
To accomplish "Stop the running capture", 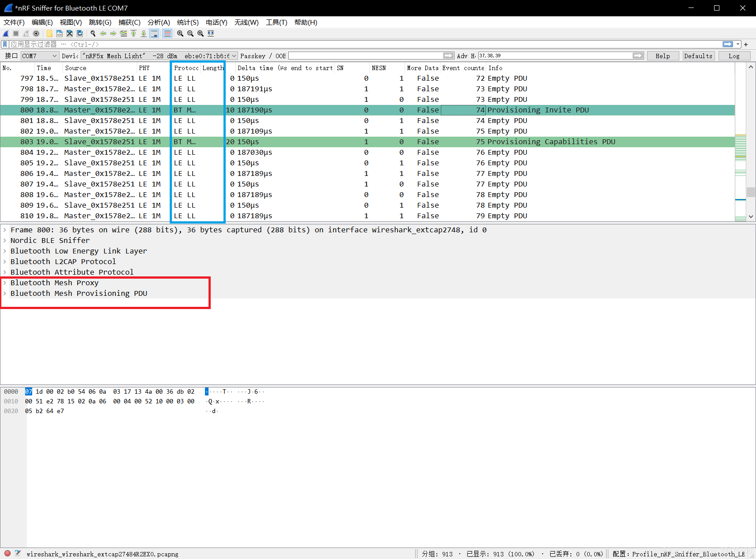I will pyautogui.click(x=16, y=34).
